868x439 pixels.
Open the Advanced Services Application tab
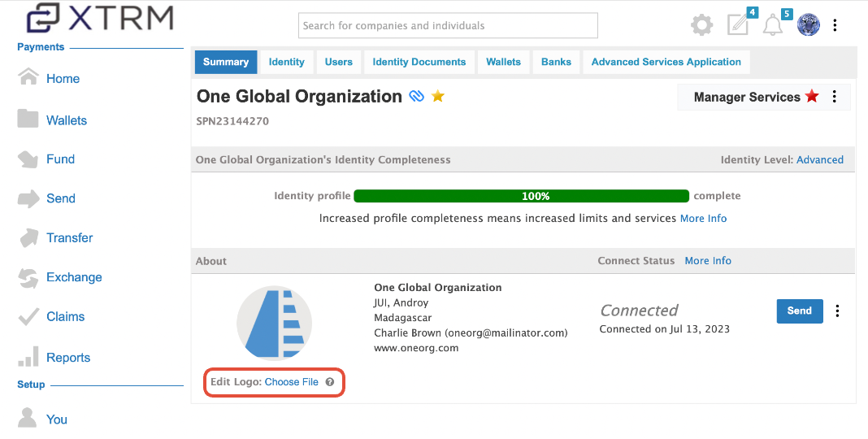[666, 62]
